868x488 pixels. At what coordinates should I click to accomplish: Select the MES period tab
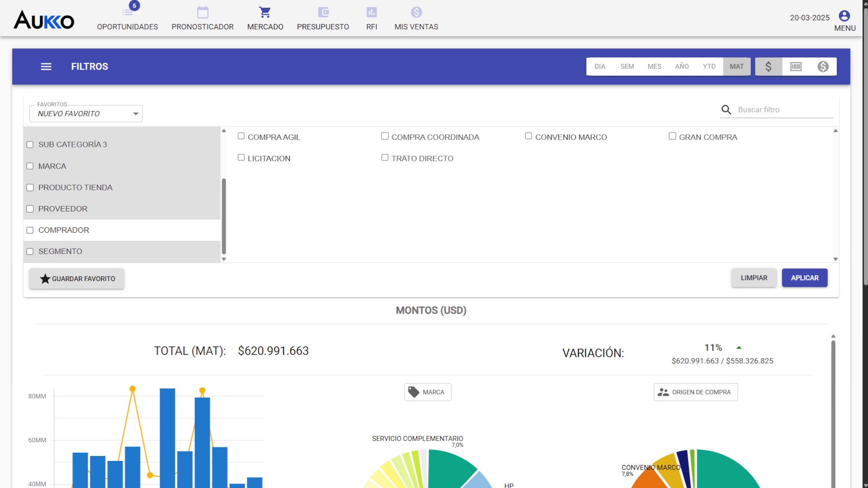point(654,66)
